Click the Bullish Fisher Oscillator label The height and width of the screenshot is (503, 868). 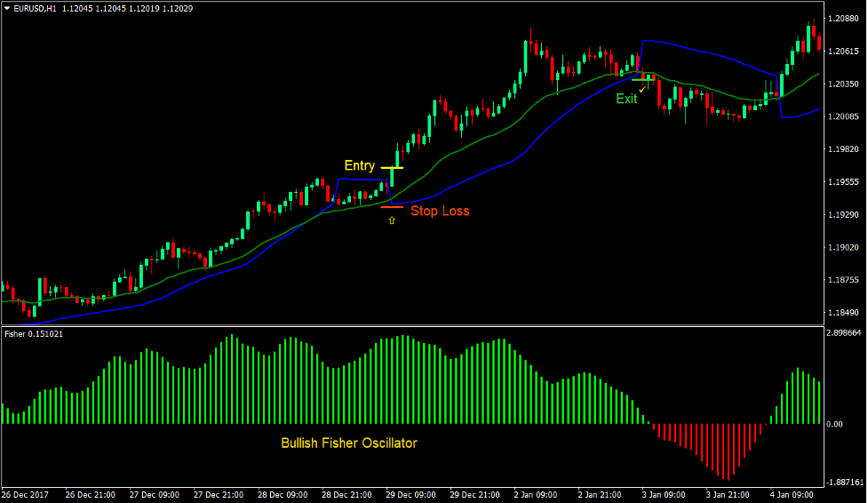point(349,443)
